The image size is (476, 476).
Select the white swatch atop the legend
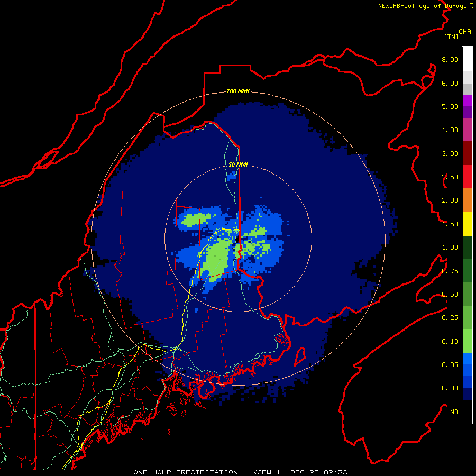467,59
